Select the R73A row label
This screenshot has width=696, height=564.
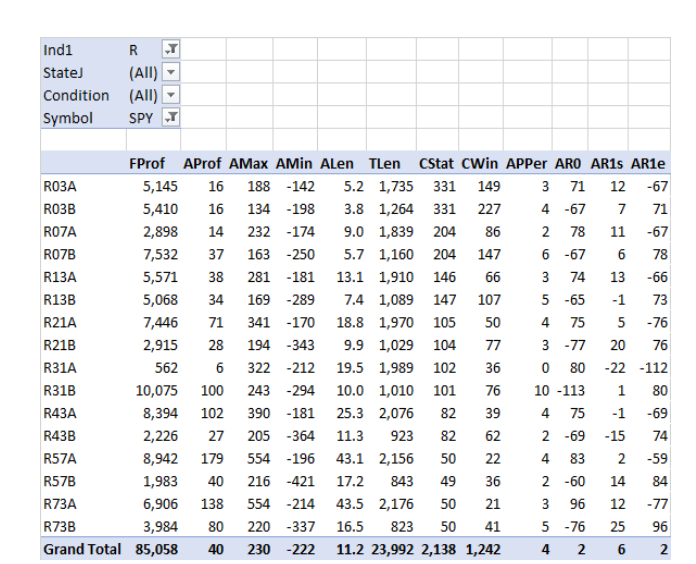pos(59,504)
